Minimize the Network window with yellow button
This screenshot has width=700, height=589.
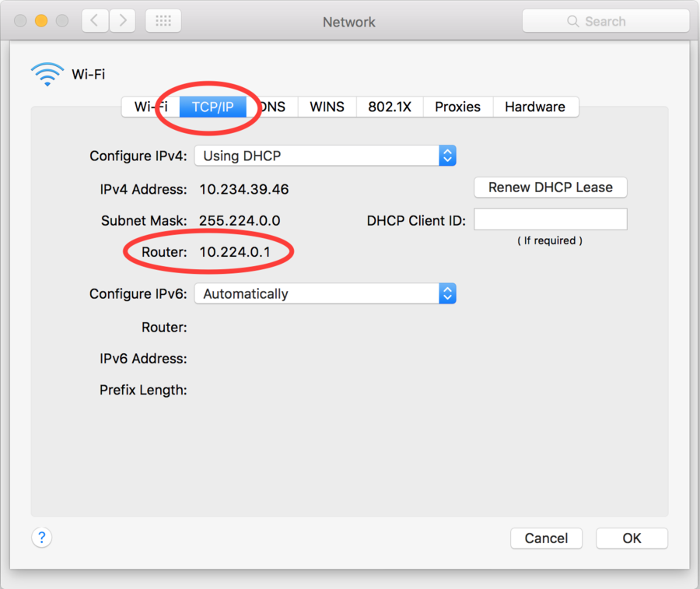click(x=41, y=21)
